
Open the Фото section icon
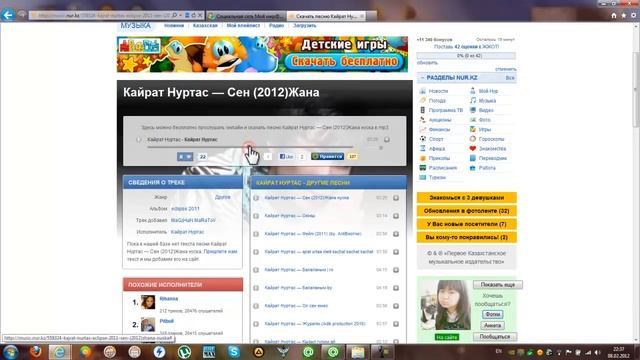coord(473,120)
